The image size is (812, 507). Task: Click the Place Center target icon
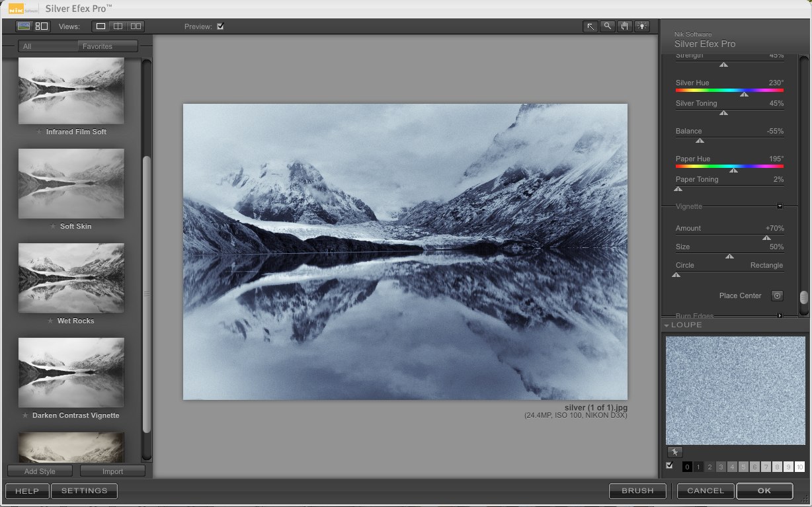[x=778, y=295]
